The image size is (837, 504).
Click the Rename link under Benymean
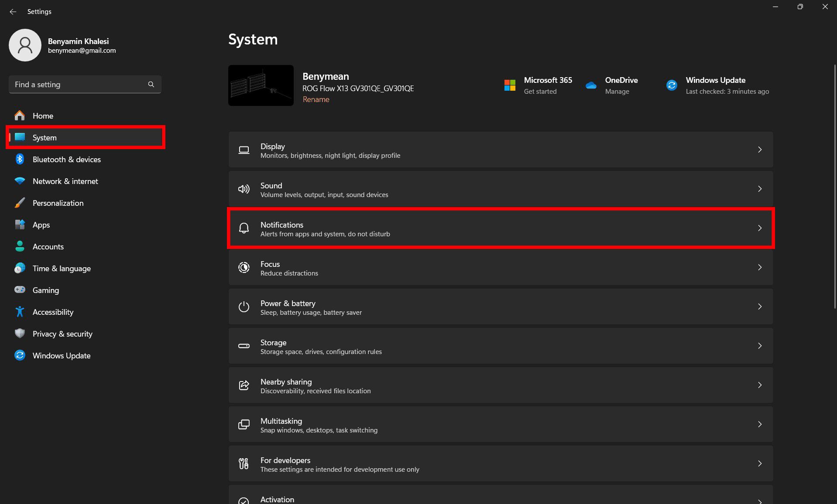316,99
